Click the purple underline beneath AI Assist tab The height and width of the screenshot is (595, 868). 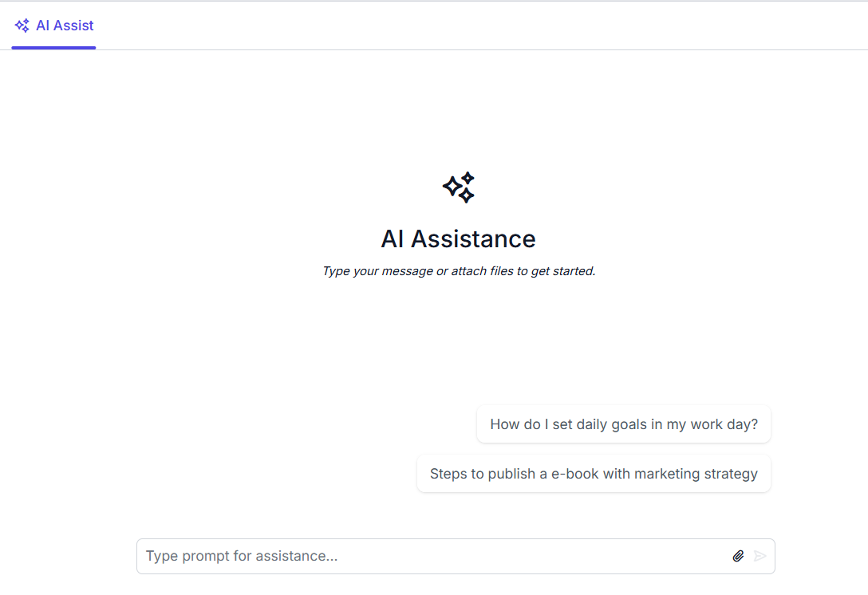[x=53, y=48]
